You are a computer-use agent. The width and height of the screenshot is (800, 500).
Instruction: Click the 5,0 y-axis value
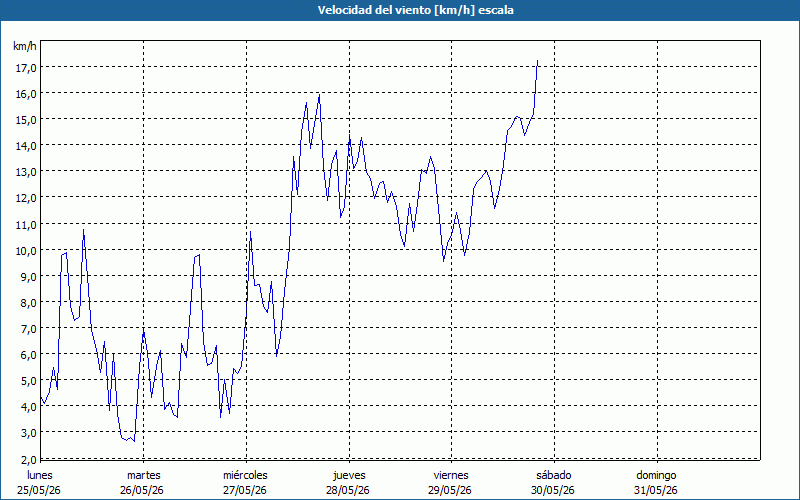click(x=28, y=381)
